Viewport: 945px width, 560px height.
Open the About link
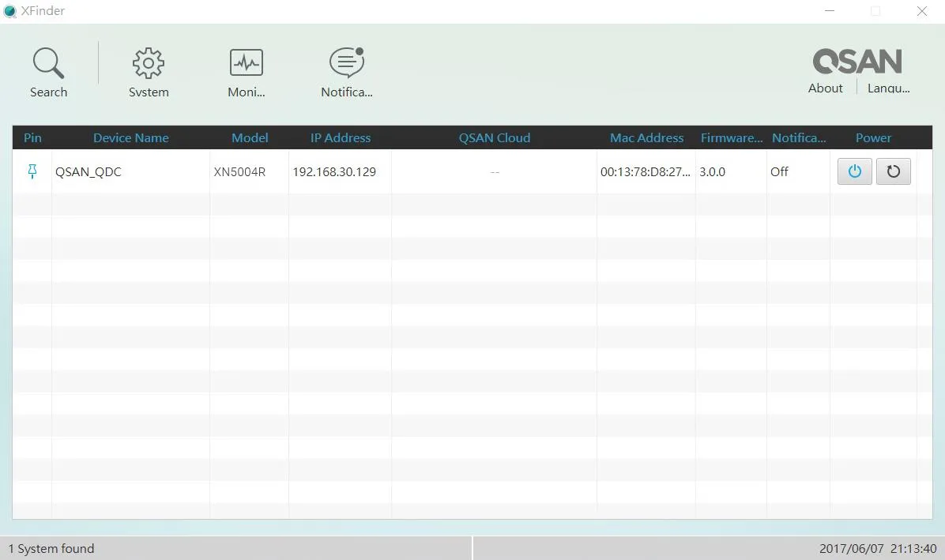pos(825,88)
